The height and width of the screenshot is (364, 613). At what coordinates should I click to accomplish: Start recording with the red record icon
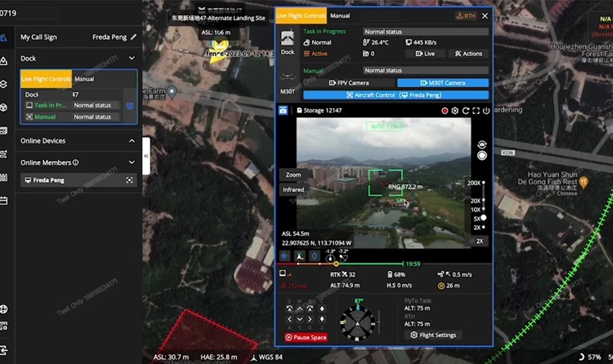[444, 110]
